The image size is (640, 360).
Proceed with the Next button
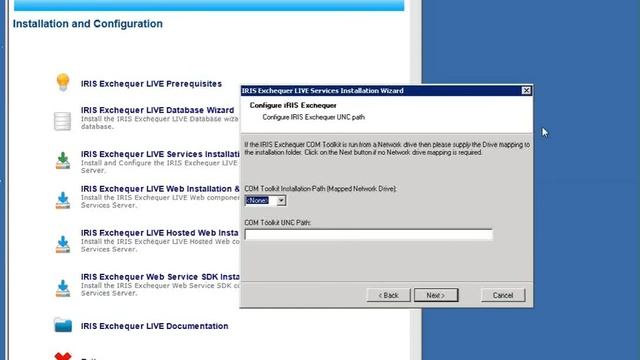click(x=436, y=295)
